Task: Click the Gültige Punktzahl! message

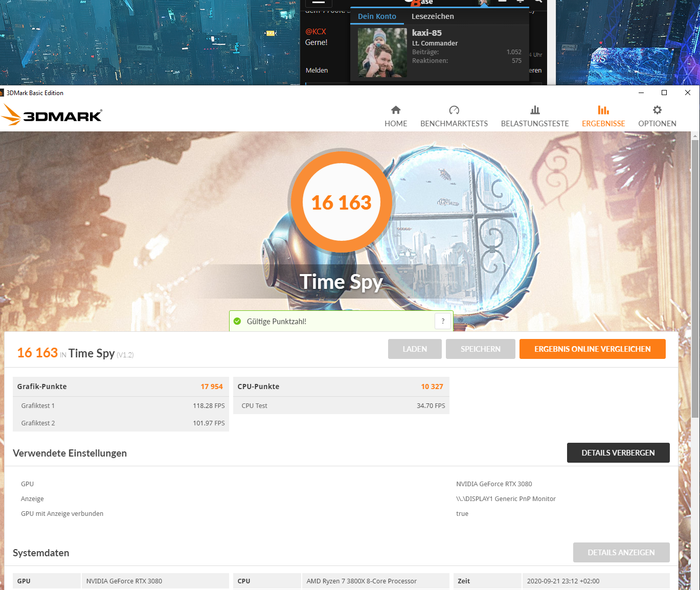Action: tap(277, 321)
